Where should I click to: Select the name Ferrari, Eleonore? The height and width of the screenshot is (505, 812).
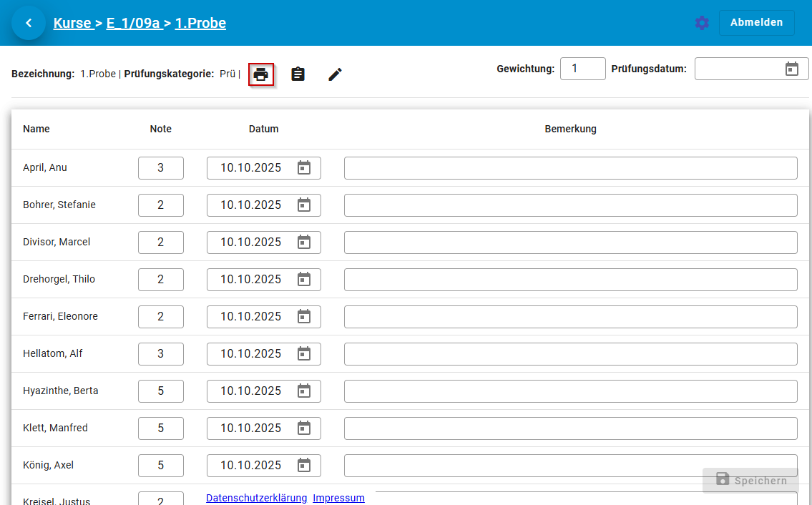(60, 316)
